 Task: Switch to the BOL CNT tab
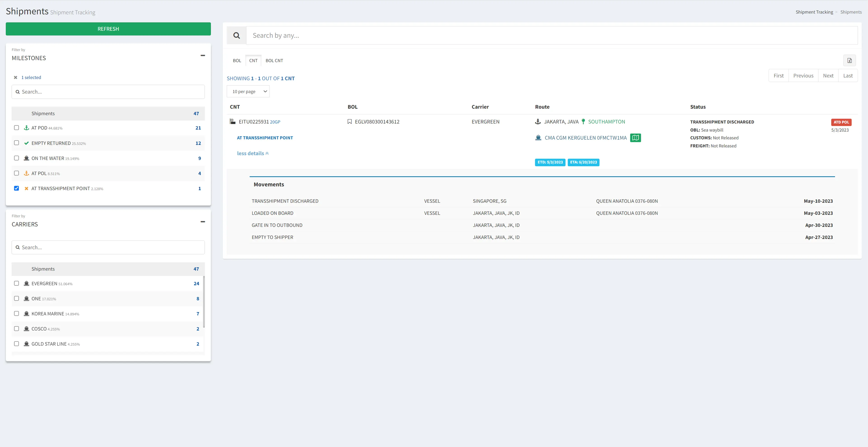[x=274, y=61]
